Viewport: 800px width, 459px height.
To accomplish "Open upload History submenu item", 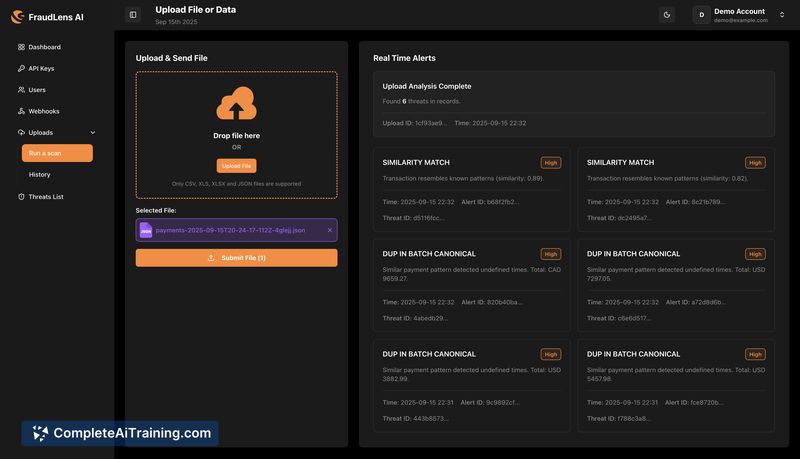I will click(40, 174).
